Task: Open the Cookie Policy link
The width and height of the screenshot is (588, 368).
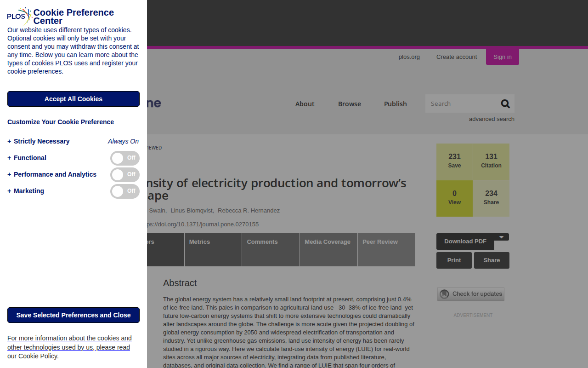Action: 69,347
